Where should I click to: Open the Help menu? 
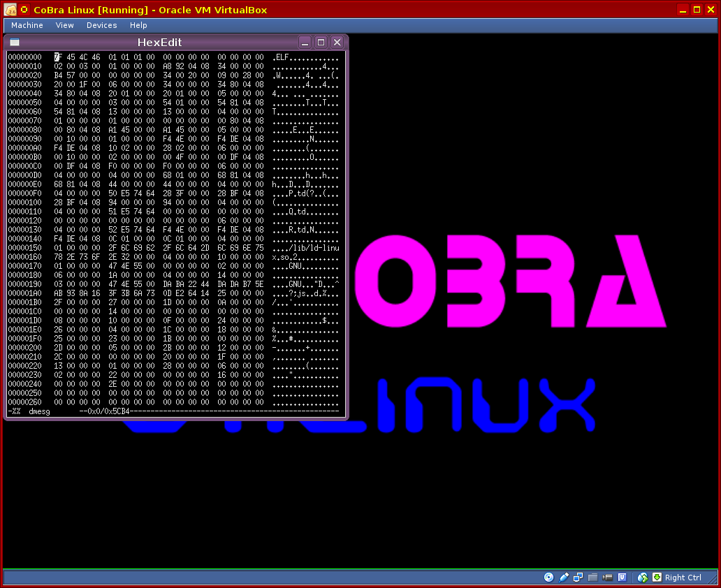[x=138, y=25]
